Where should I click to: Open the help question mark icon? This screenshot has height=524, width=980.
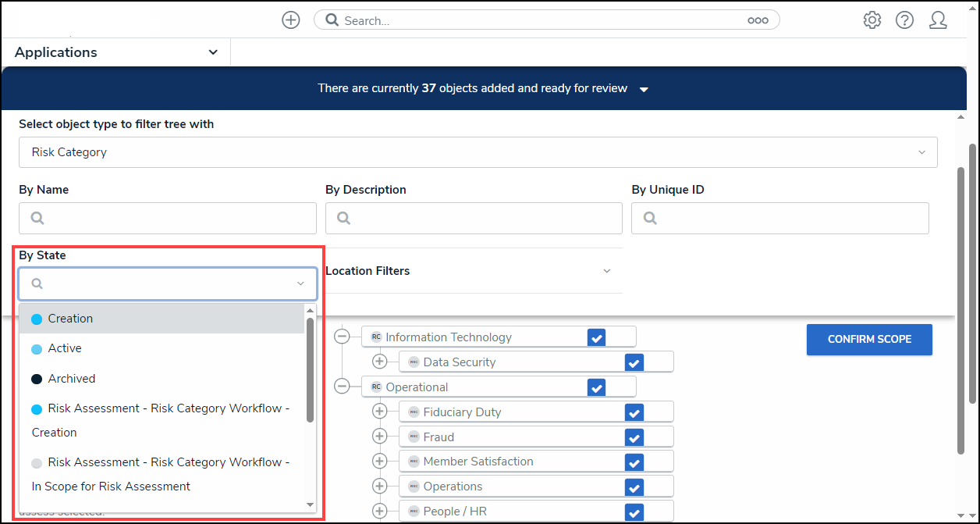pos(904,20)
